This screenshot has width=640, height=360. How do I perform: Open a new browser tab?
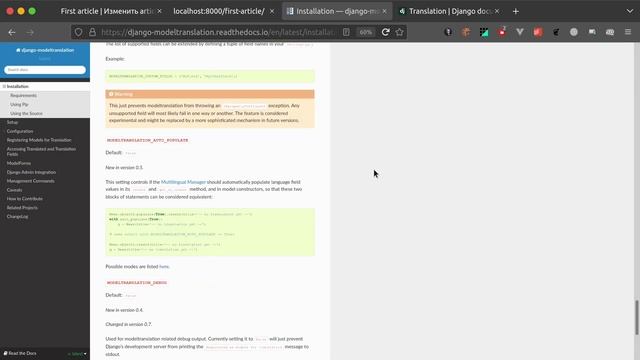[x=516, y=11]
